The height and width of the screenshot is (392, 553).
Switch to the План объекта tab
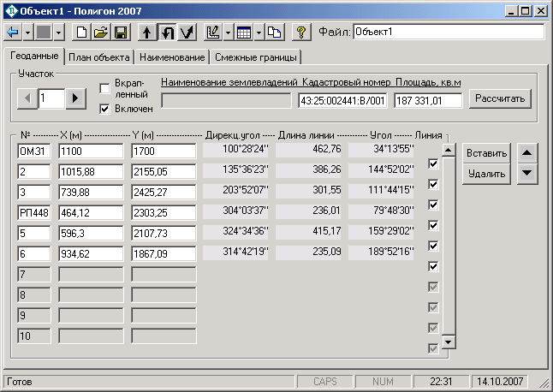tap(99, 57)
